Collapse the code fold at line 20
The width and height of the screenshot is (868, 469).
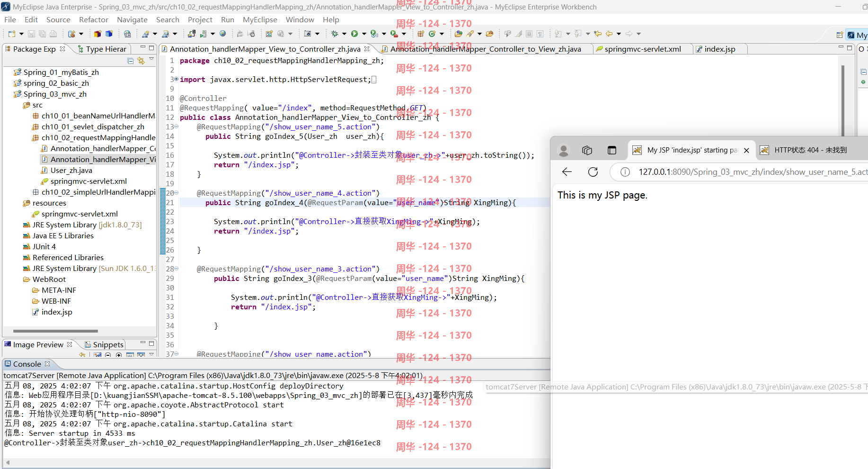click(177, 193)
